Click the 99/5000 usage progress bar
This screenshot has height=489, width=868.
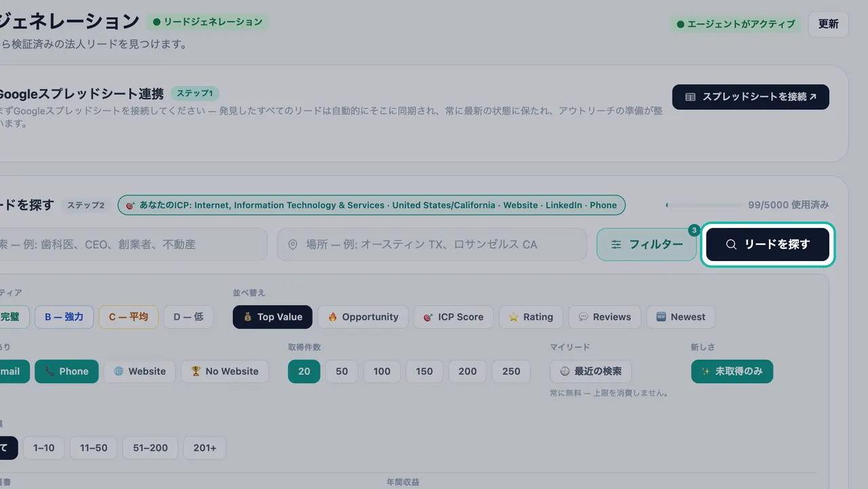(x=704, y=205)
